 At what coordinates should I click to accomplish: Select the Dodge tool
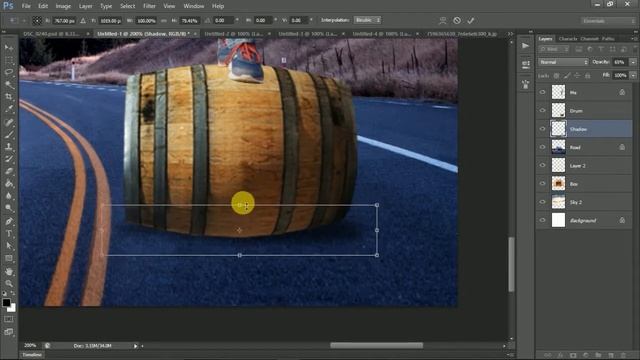pyautogui.click(x=9, y=208)
